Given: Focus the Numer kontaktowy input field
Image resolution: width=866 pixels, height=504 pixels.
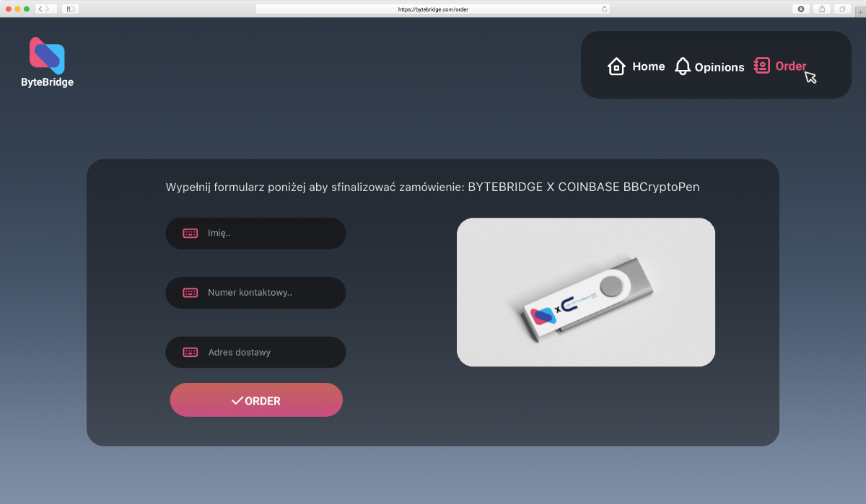Looking at the screenshot, I should tap(255, 293).
